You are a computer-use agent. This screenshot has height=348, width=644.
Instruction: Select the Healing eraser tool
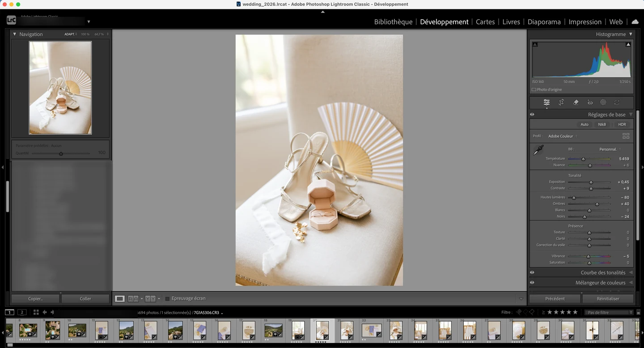click(576, 102)
